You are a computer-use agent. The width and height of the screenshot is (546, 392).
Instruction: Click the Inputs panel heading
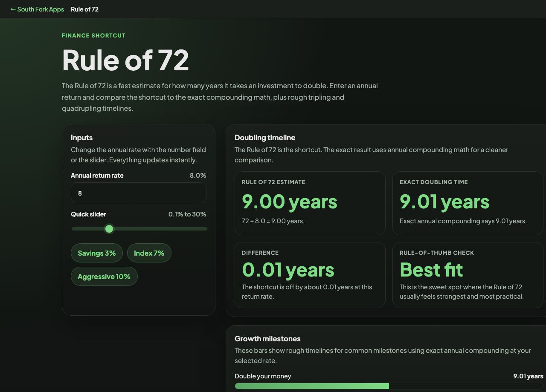click(x=81, y=137)
